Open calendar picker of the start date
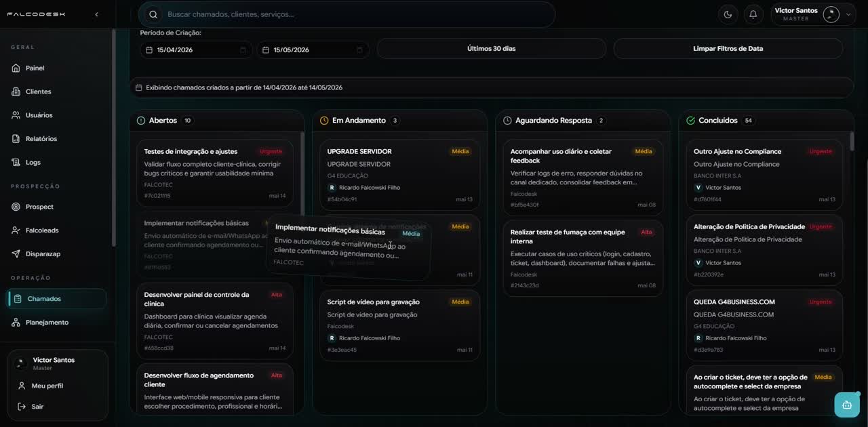 [x=243, y=49]
